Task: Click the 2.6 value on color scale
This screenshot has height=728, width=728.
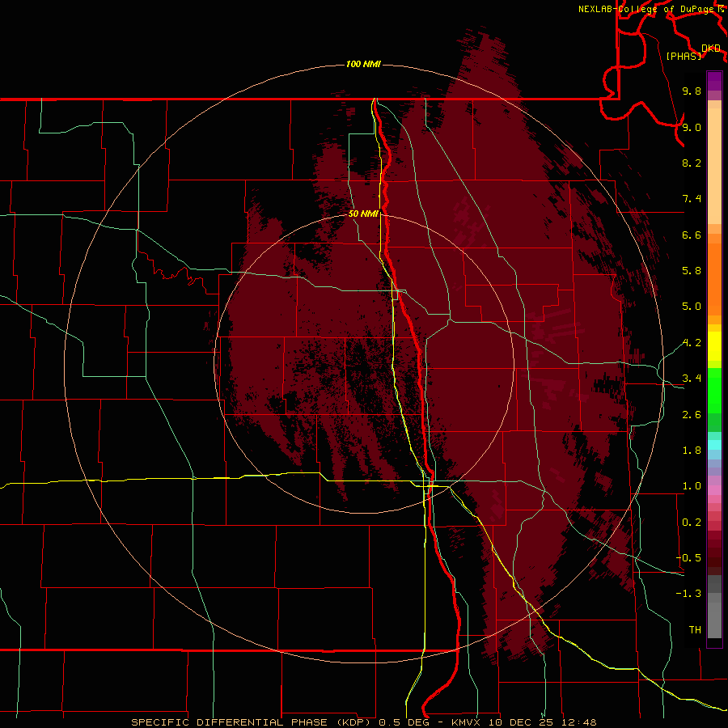Action: click(x=692, y=415)
